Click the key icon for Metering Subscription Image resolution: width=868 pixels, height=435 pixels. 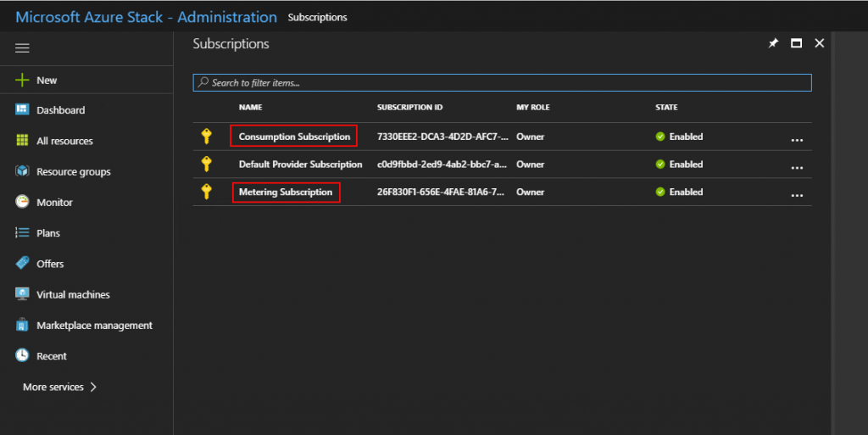pos(207,192)
